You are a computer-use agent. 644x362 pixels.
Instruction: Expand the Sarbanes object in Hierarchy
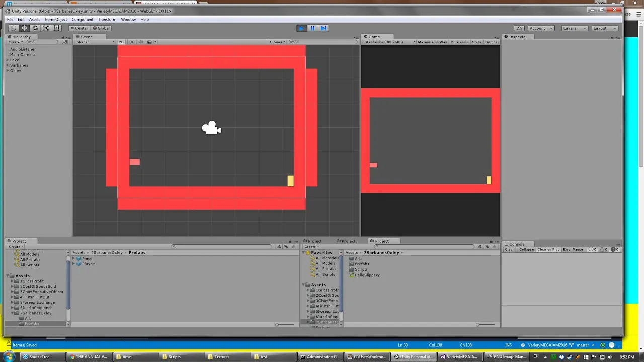tap(8, 65)
